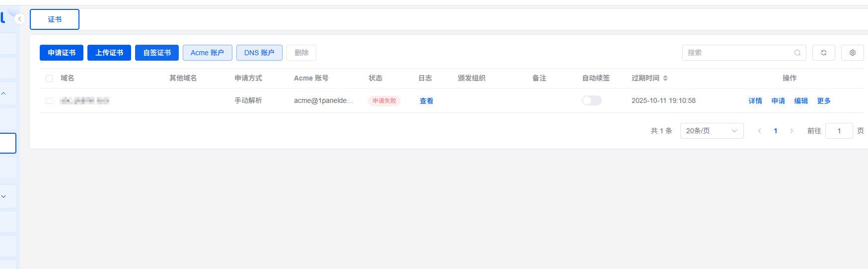
Task: Go to next page arrow
Action: coord(792,131)
